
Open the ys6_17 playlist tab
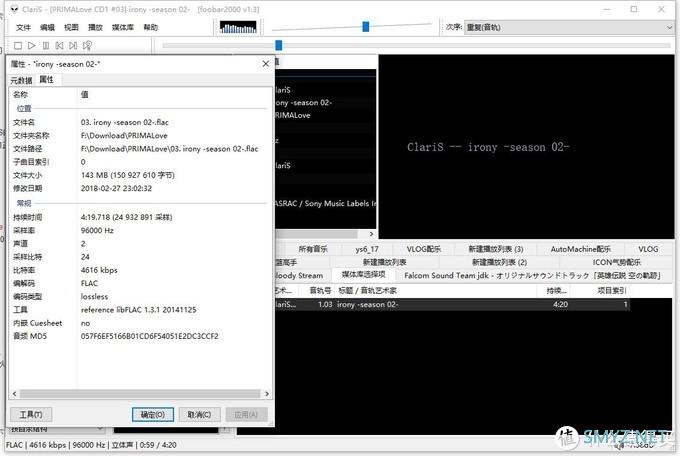(367, 249)
